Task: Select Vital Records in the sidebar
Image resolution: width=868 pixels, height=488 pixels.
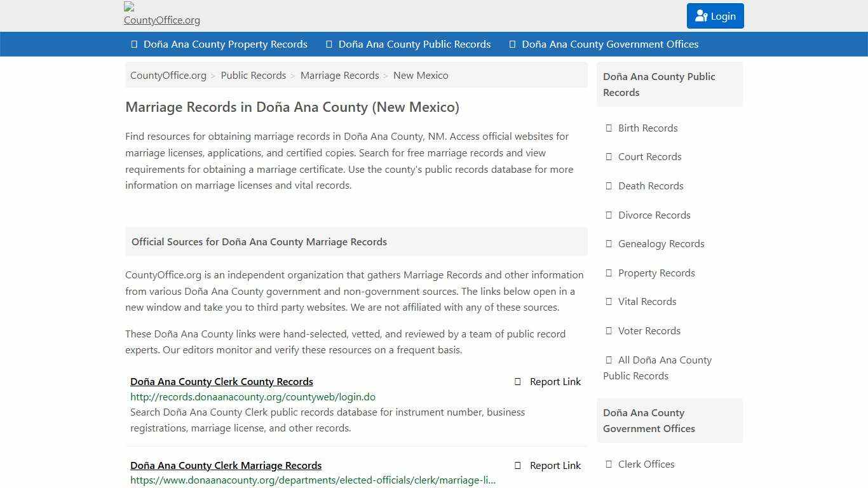Action: tap(647, 301)
